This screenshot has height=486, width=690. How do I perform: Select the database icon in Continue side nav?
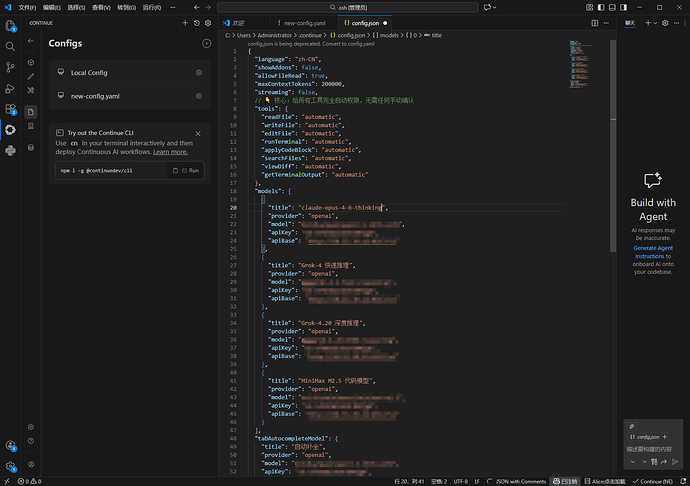click(x=31, y=147)
